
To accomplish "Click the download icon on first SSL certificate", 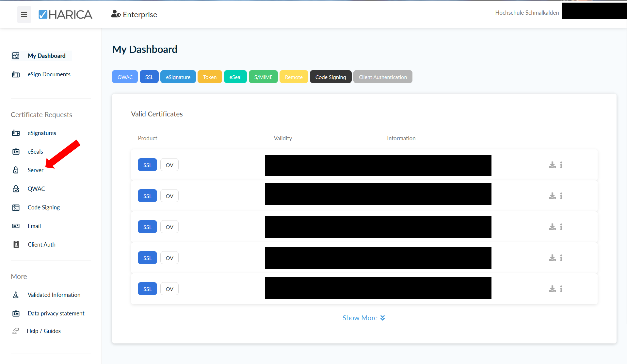I will coord(552,165).
